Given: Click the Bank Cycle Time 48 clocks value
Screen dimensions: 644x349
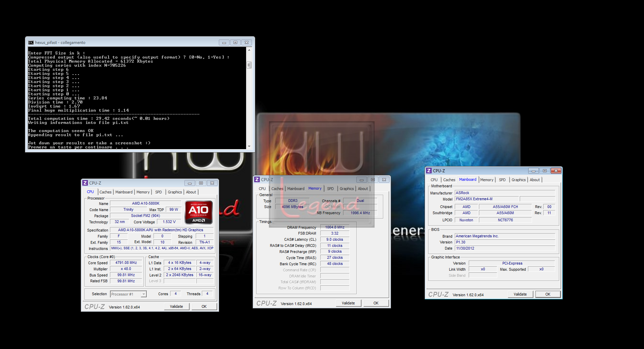Looking at the screenshot, I should [x=335, y=264].
